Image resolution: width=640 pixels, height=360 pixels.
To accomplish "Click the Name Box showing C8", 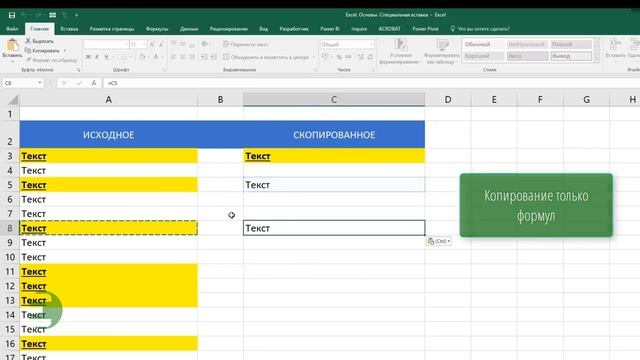I will [x=20, y=83].
